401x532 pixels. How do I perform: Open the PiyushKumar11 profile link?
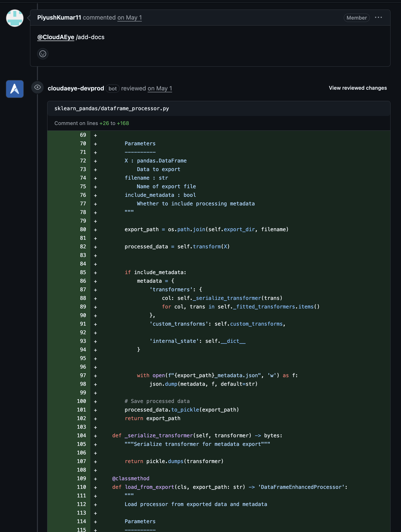tap(59, 18)
